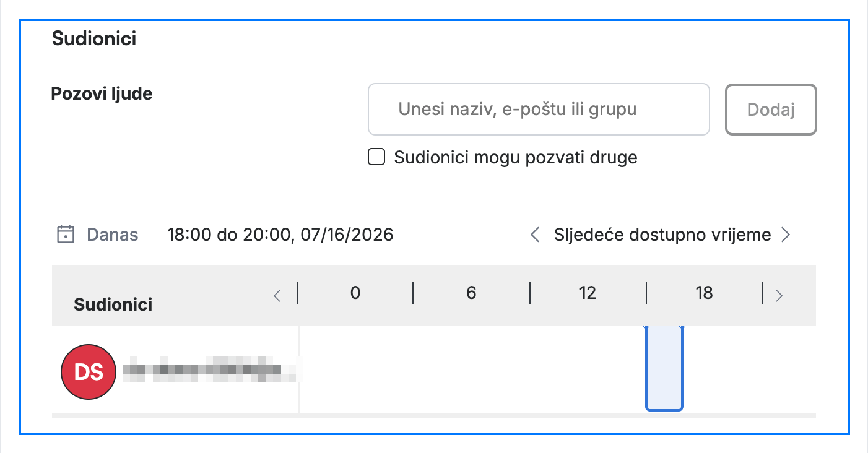Viewport: 868px width, 453px height.
Task: Select the Danas date label
Action: pos(113,235)
